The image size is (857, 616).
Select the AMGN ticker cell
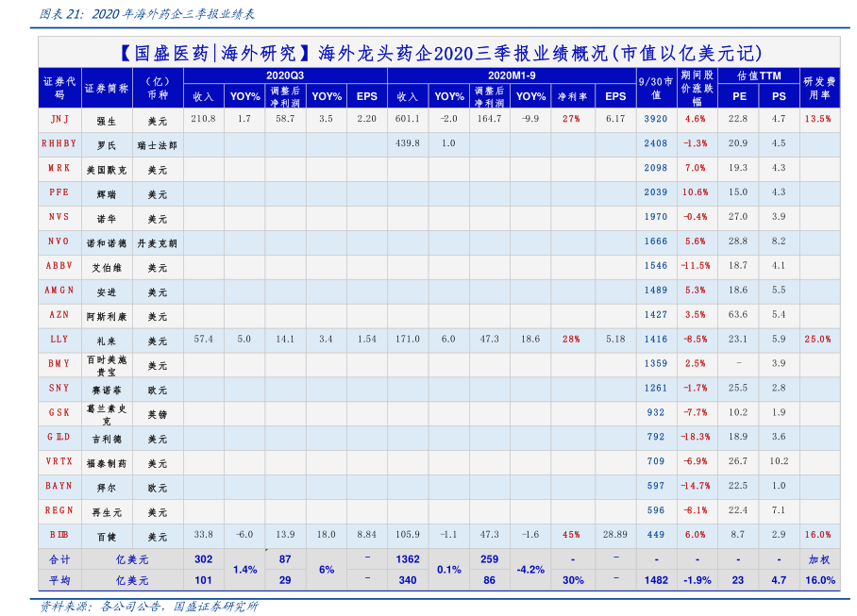pyautogui.click(x=59, y=290)
